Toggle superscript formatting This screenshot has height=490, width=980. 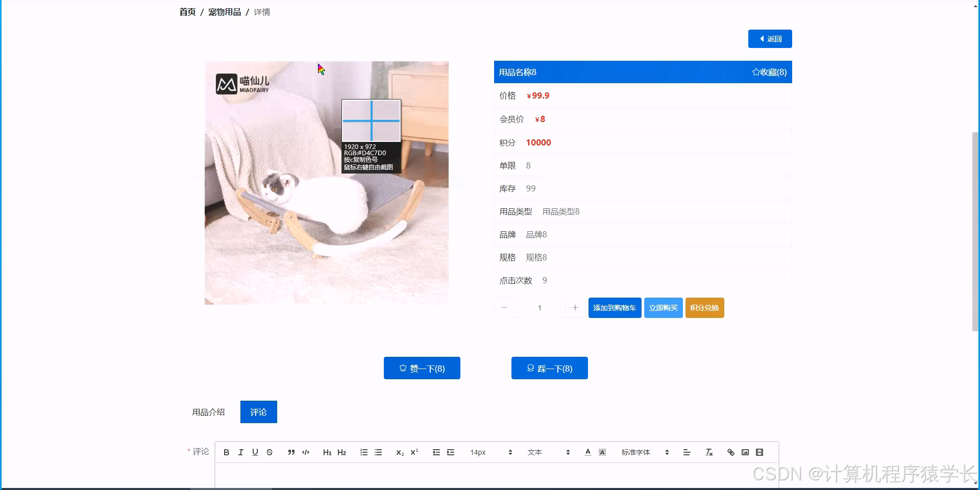point(414,452)
